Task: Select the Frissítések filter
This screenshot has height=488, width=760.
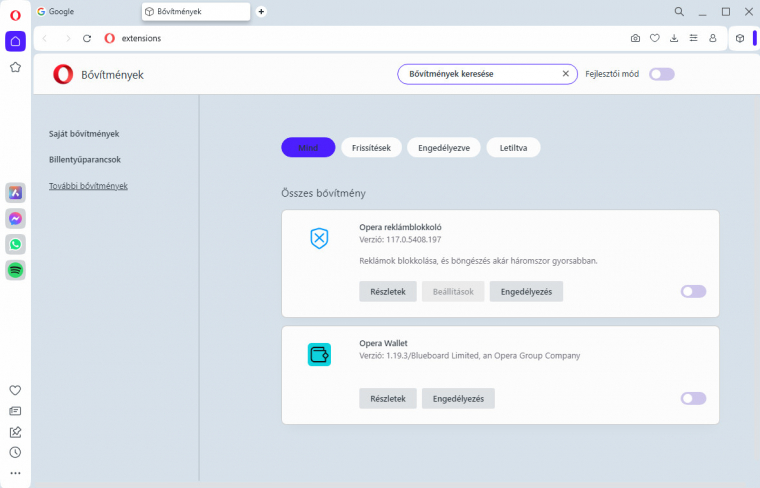Action: (371, 147)
